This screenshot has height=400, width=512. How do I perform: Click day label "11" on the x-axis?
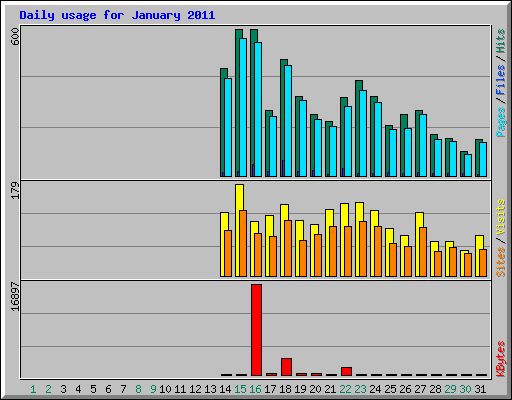(x=180, y=389)
